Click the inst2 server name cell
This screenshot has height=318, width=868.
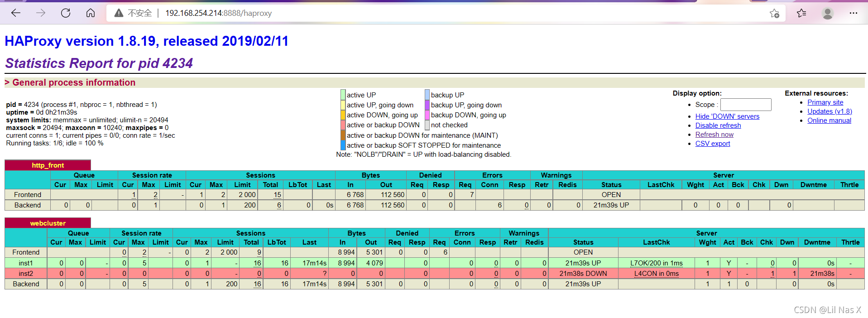pyautogui.click(x=26, y=274)
